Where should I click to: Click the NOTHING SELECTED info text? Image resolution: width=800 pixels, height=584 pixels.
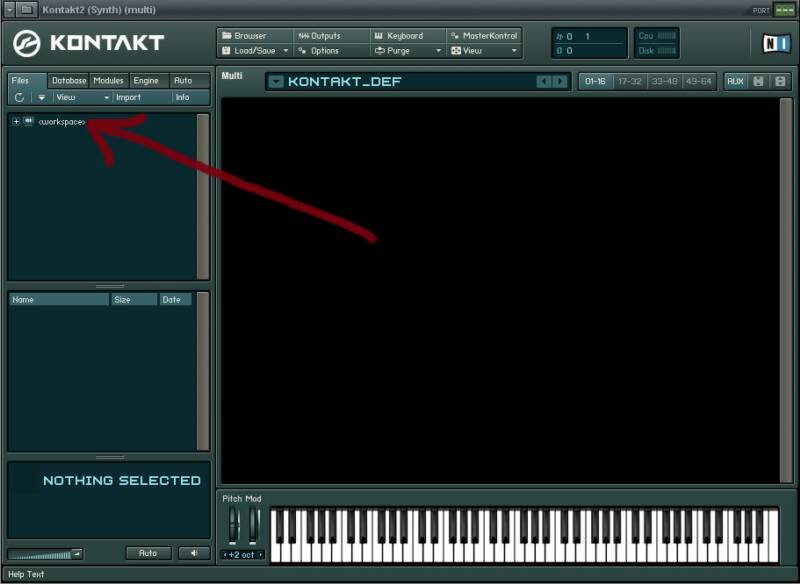pyautogui.click(x=121, y=480)
